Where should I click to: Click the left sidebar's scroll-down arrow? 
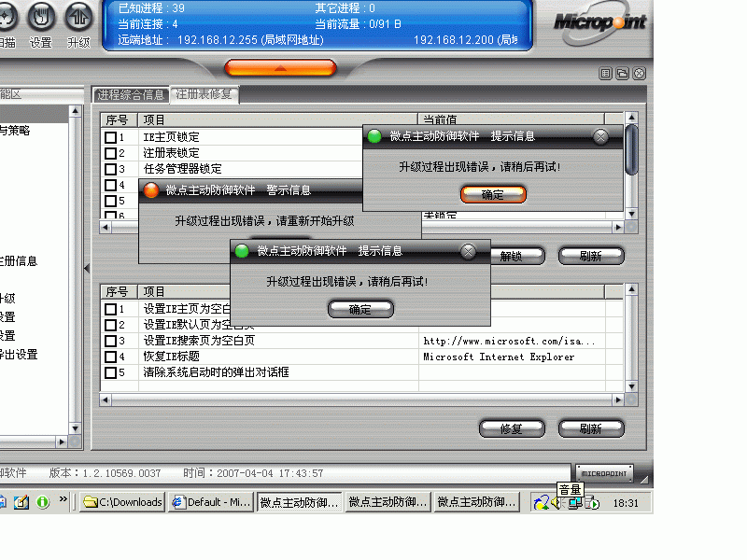tap(76, 428)
